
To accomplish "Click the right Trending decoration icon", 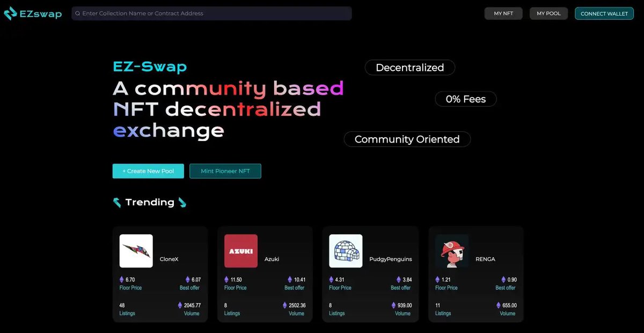I will pos(182,202).
